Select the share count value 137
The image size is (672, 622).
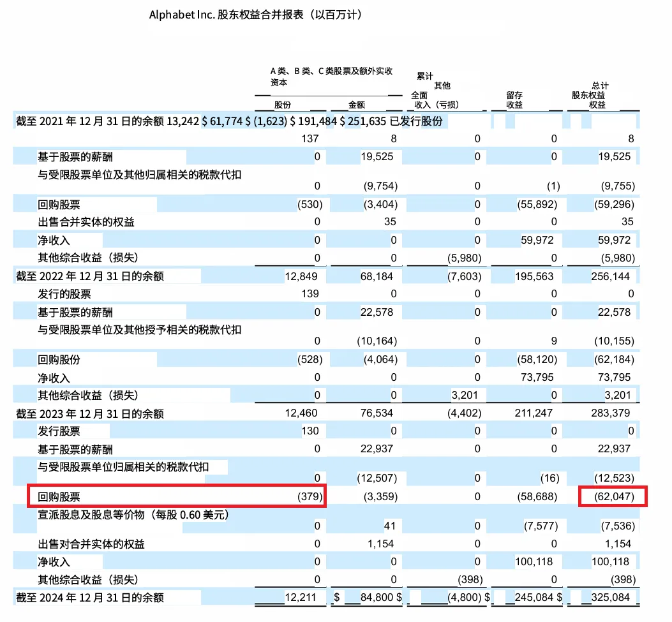[310, 139]
